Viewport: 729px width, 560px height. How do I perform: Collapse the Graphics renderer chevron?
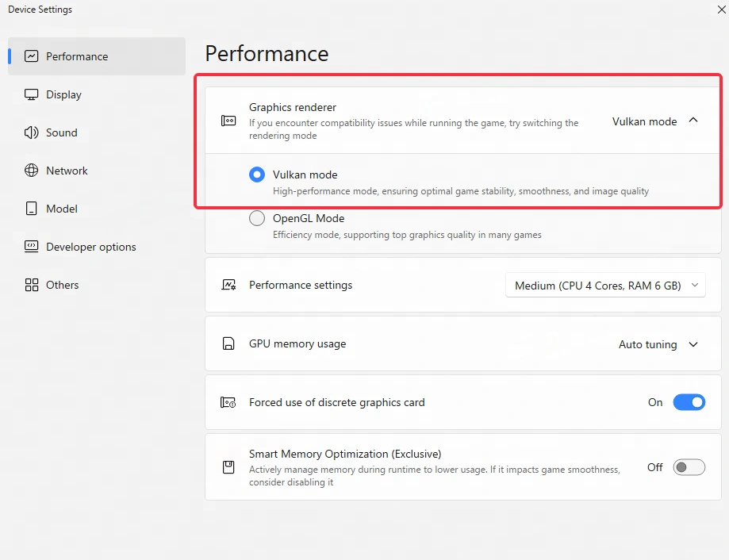[693, 121]
